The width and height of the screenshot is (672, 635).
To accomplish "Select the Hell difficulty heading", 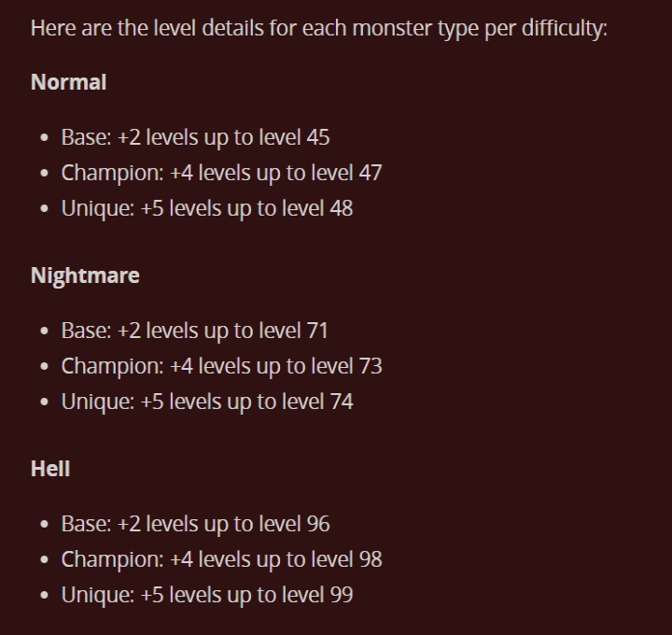I will (x=50, y=468).
